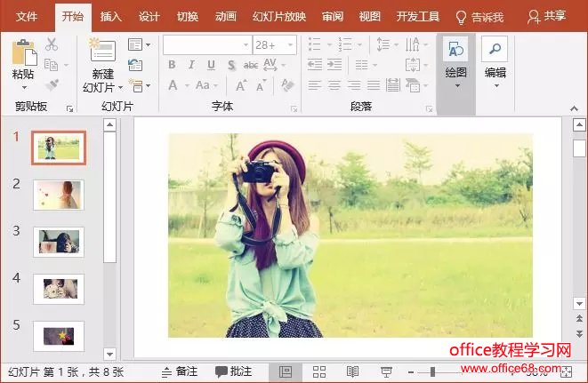Switch to slide sorter view
The image size is (588, 383).
319,371
